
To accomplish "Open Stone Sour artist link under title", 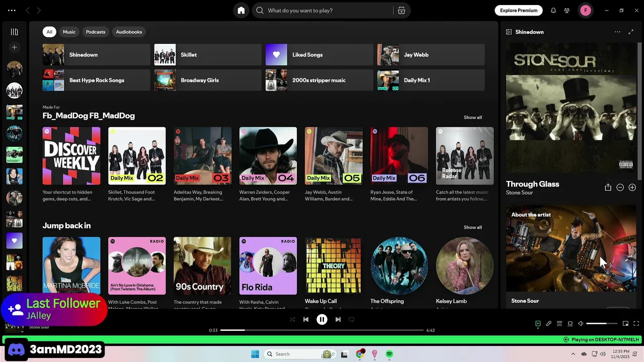I will [x=519, y=193].
